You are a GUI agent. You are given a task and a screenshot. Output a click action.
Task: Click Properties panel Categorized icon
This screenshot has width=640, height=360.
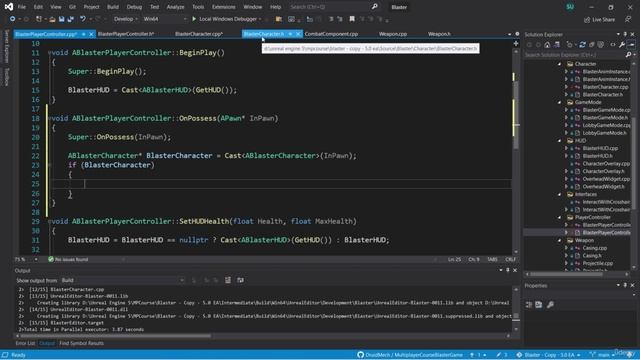[529, 304]
